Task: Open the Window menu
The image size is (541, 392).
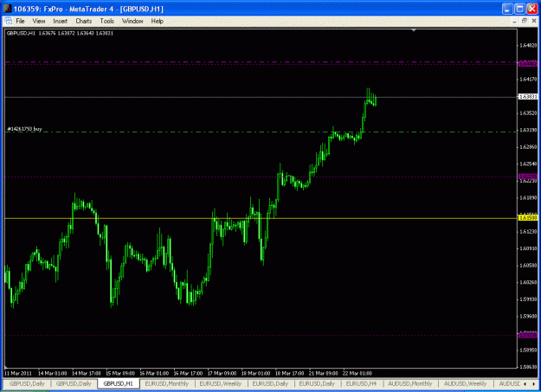Action: point(132,21)
